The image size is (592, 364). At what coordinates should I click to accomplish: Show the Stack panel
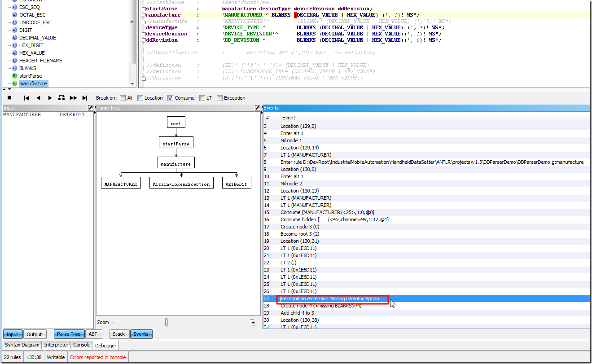coord(119,334)
